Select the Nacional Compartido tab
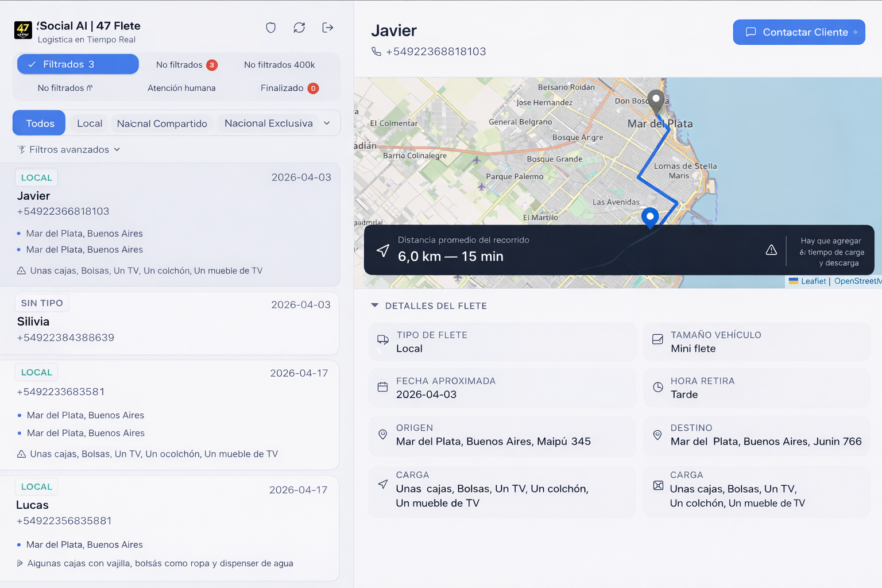 pos(162,123)
